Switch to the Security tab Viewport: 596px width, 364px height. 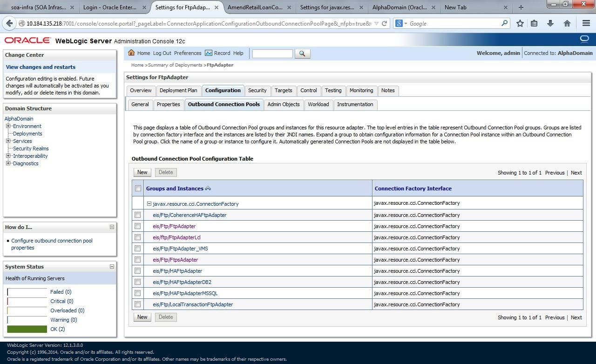pos(257,90)
